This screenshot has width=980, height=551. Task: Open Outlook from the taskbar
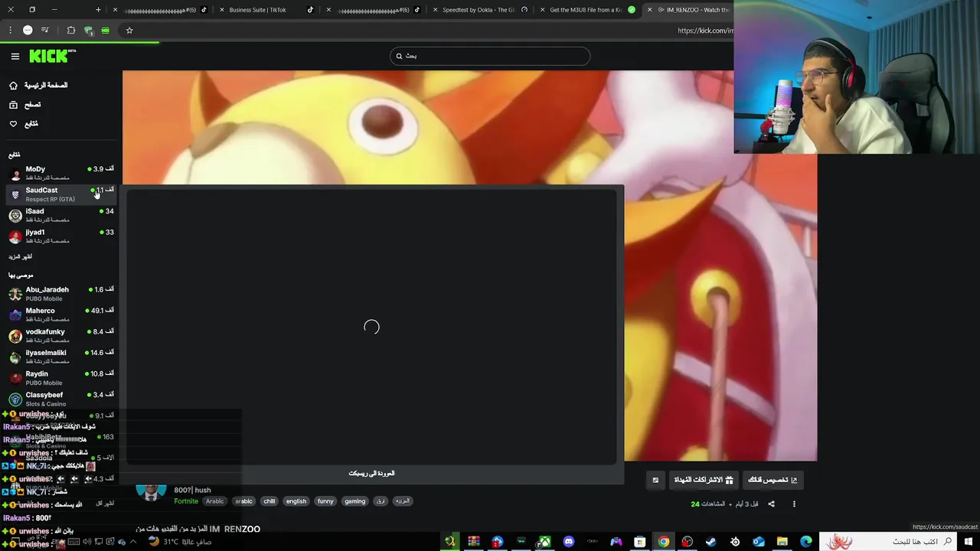click(x=758, y=542)
